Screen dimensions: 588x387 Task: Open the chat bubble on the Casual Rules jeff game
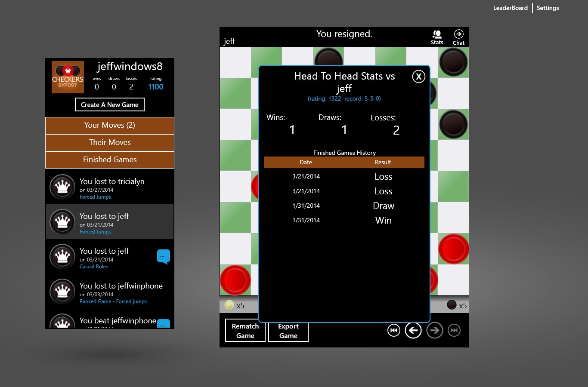click(x=164, y=257)
